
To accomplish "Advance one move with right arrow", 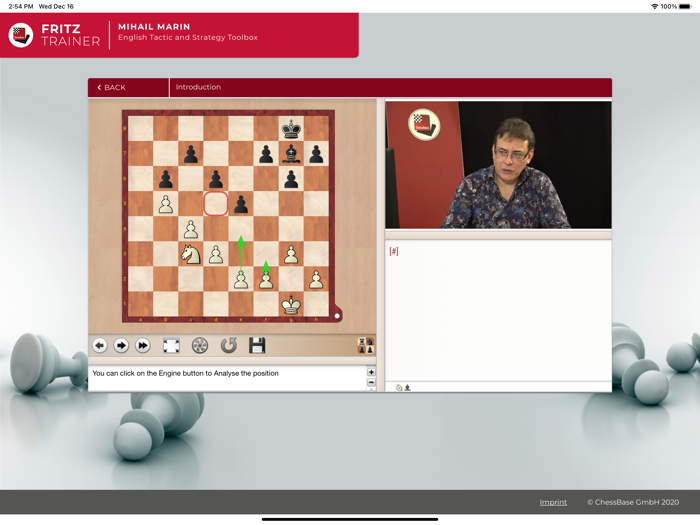I will (121, 346).
